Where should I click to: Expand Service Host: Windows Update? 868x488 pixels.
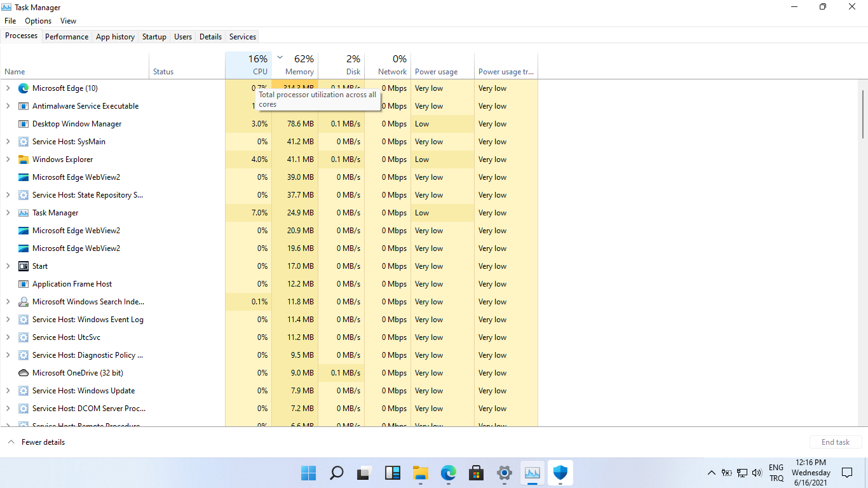(8, 391)
